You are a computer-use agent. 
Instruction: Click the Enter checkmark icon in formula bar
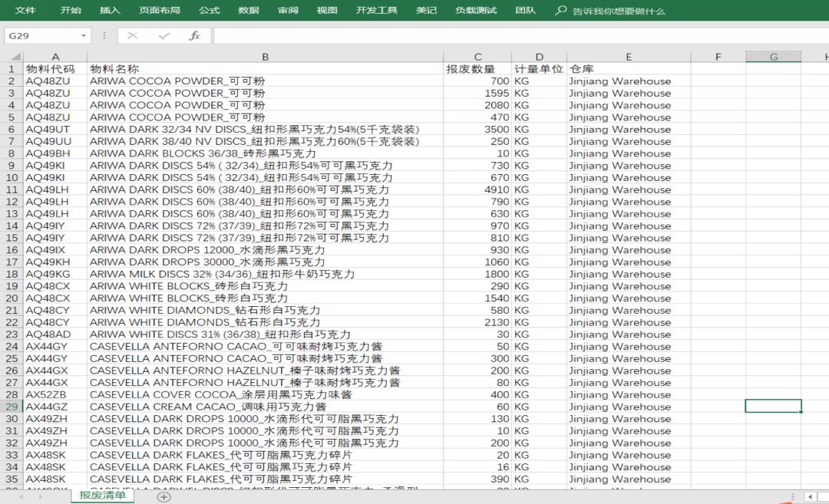coord(163,36)
